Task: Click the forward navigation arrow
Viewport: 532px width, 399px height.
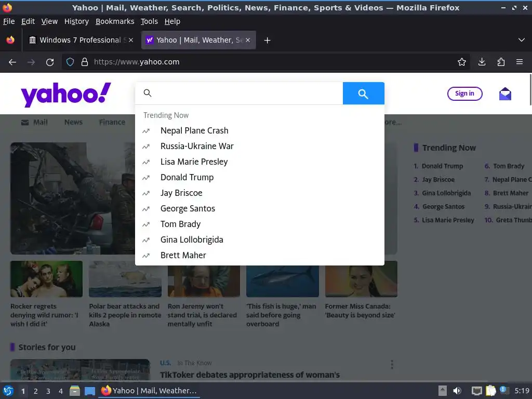Action: point(31,62)
